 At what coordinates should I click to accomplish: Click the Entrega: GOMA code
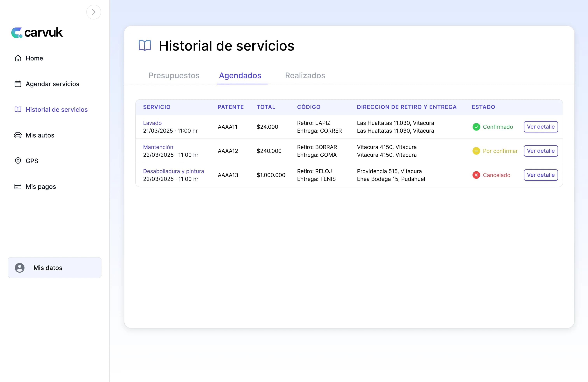point(317,155)
